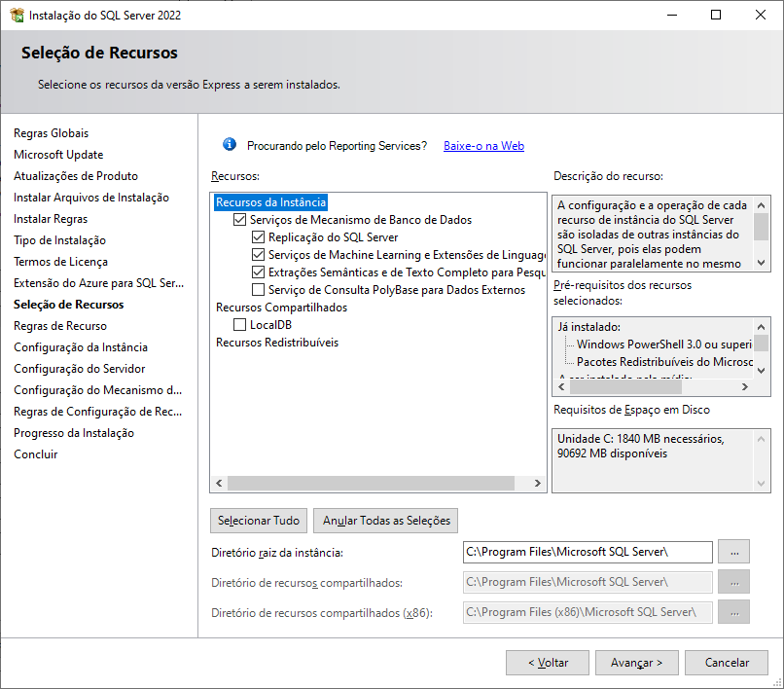The width and height of the screenshot is (784, 689).
Task: Click Instalar Regras step in sidebar
Action: [x=51, y=219]
